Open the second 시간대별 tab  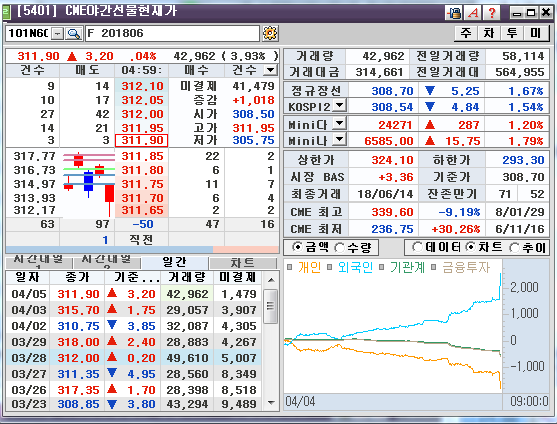click(x=107, y=262)
